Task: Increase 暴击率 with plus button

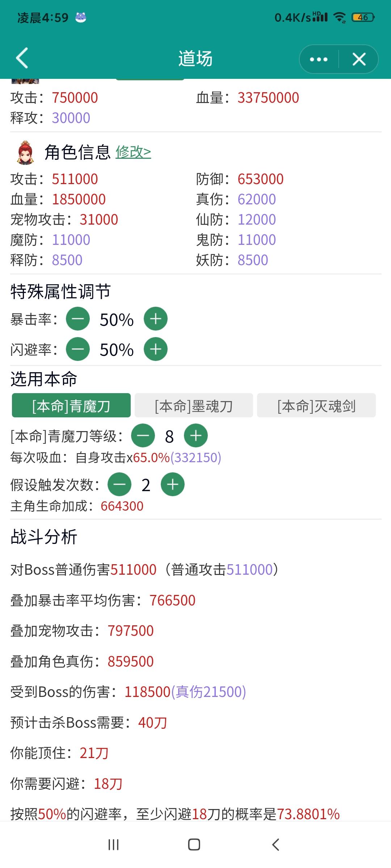Action: pyautogui.click(x=156, y=319)
